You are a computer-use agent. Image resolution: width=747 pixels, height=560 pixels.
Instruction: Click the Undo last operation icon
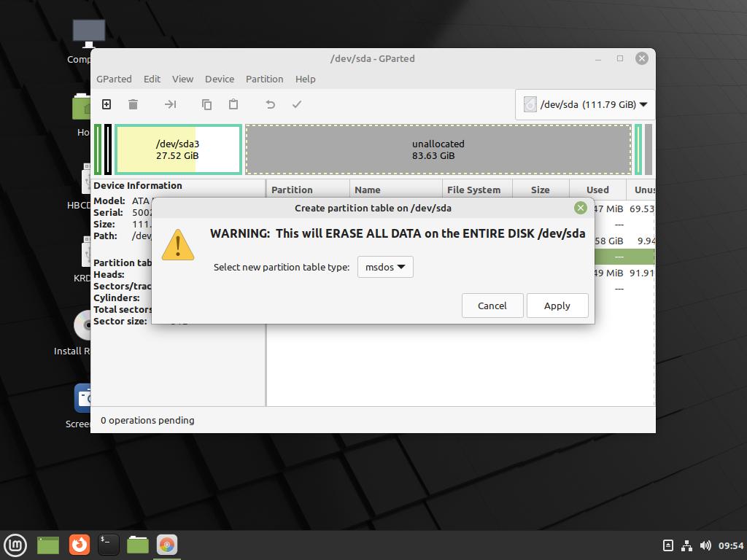(270, 104)
